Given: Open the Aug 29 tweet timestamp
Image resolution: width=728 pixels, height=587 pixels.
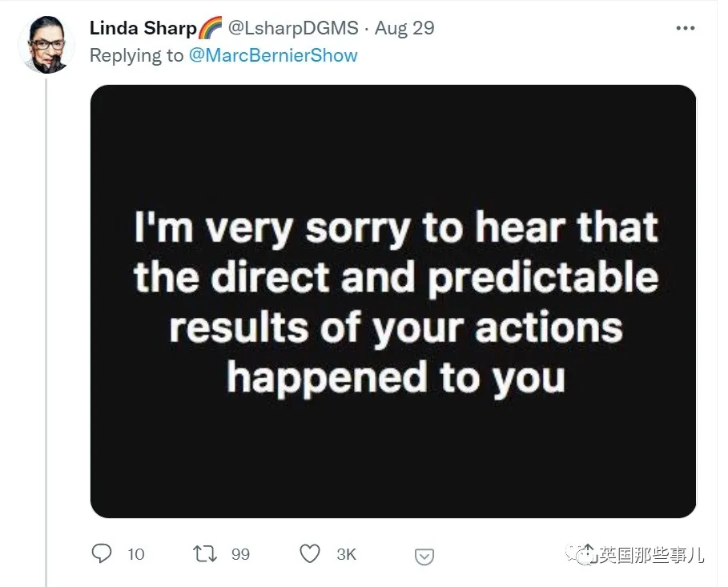Looking at the screenshot, I should point(404,28).
